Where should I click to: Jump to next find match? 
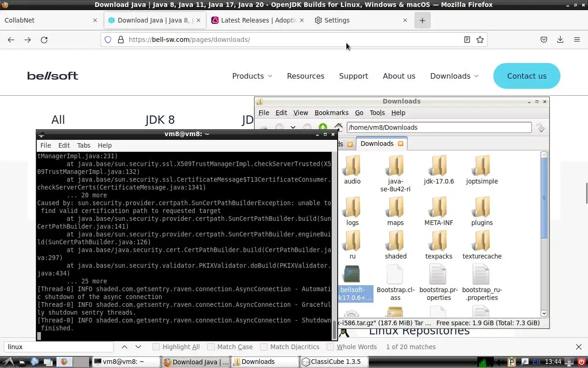pyautogui.click(x=138, y=347)
